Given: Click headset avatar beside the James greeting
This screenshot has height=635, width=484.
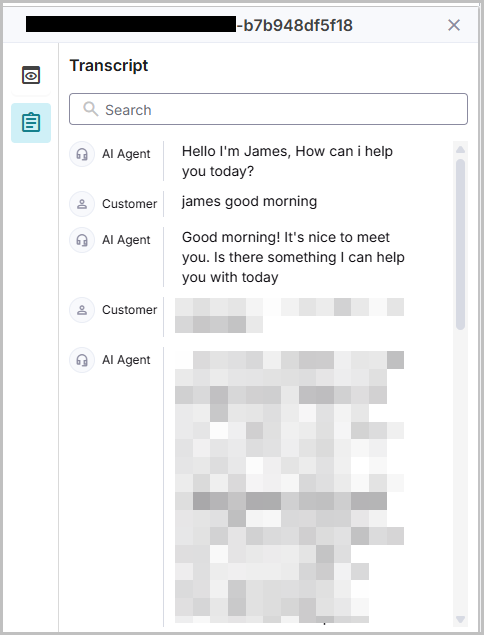Looking at the screenshot, I should pyautogui.click(x=82, y=154).
